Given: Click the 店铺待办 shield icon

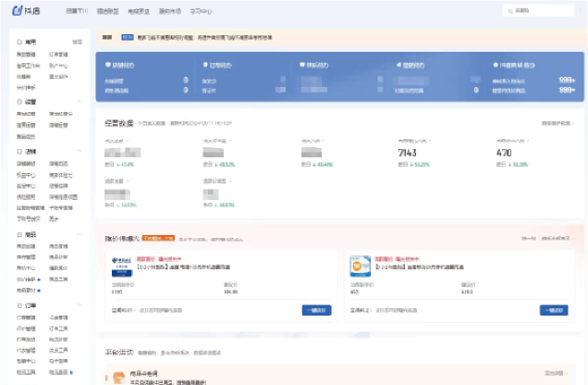Looking at the screenshot, I should 108,65.
